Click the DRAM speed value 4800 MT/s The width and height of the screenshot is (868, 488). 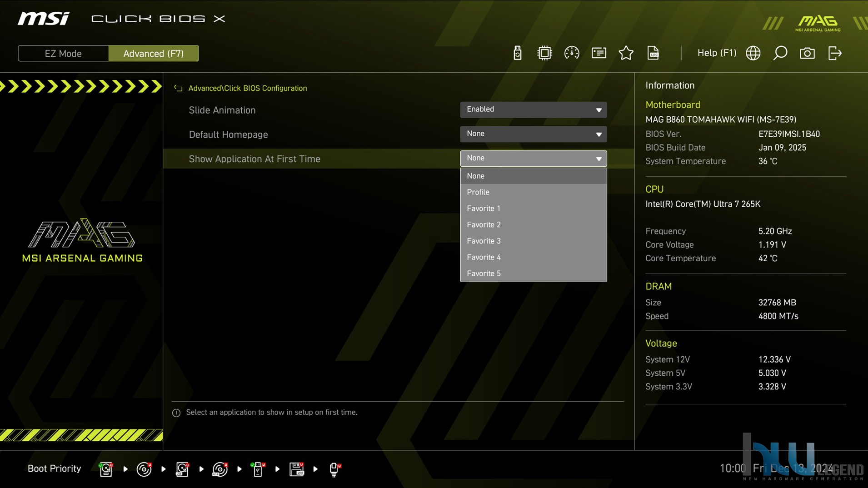pos(778,316)
